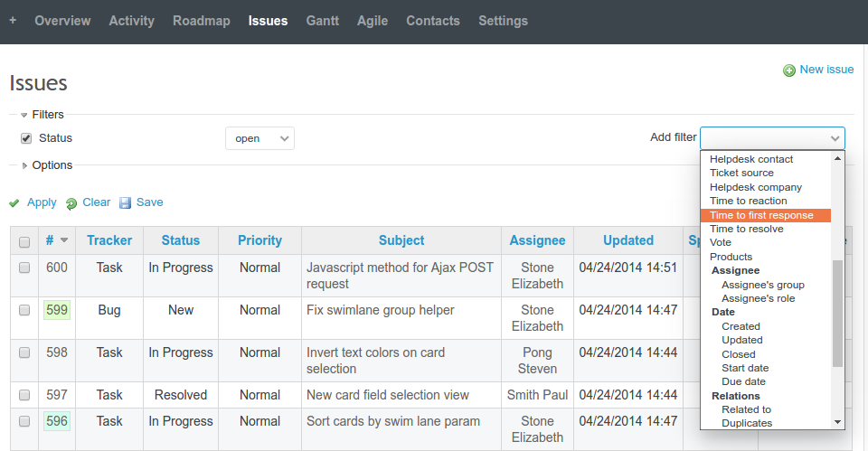
Task: Select 'Time to first response' filter option
Action: (x=761, y=215)
